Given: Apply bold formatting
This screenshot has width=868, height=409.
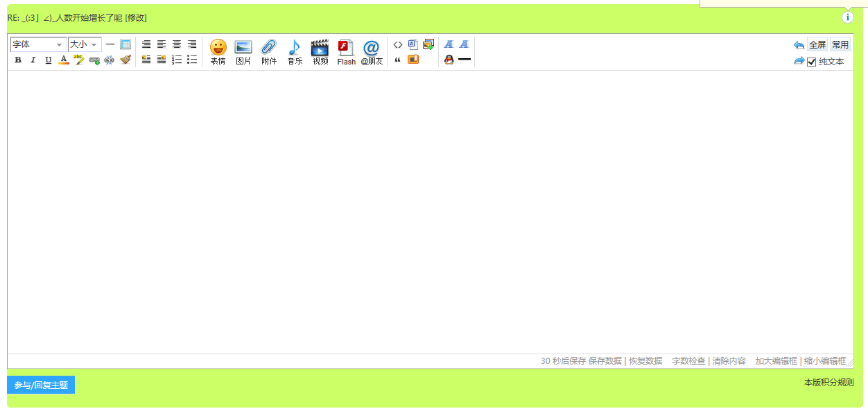Looking at the screenshot, I should pos(18,60).
